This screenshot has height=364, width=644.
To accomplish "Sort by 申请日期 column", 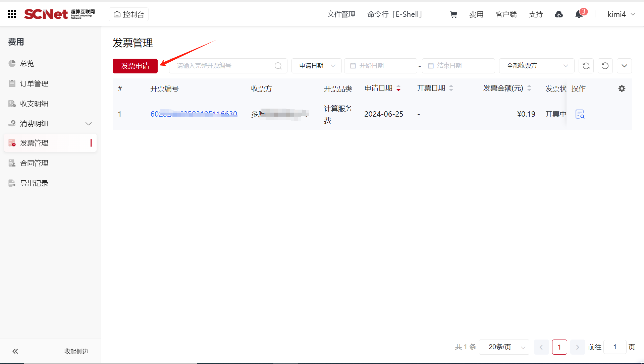I will tap(398, 88).
